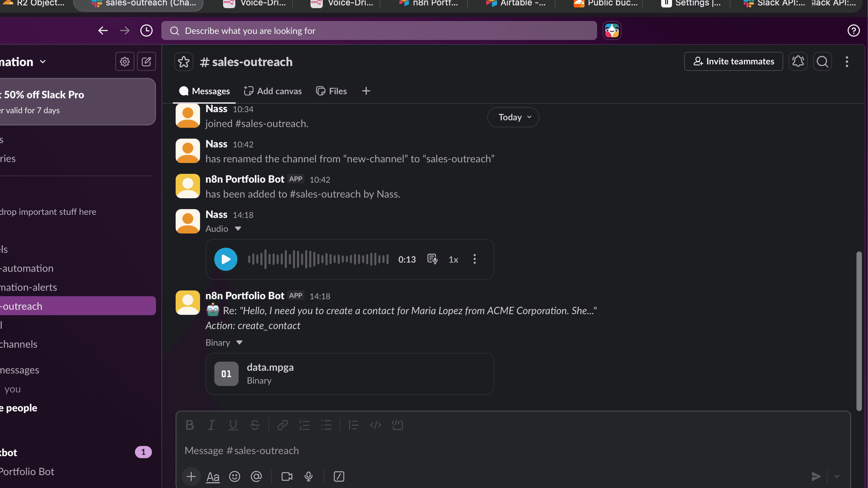Focus the top search bar

pyautogui.click(x=379, y=30)
